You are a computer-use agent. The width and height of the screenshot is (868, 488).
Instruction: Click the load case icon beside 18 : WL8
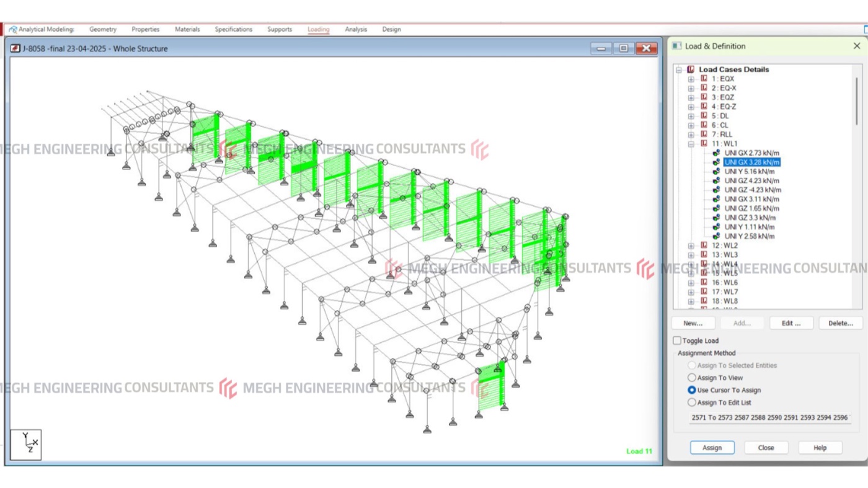tap(704, 301)
